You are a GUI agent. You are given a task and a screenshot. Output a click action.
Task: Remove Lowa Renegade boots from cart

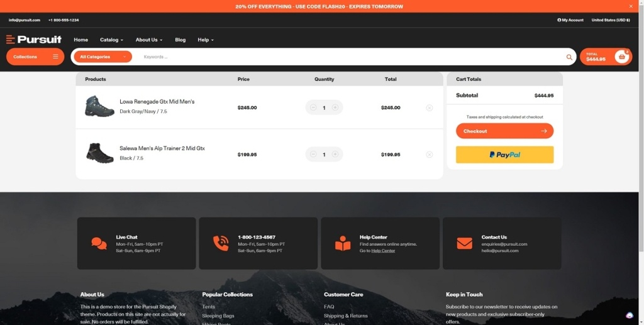[430, 107]
